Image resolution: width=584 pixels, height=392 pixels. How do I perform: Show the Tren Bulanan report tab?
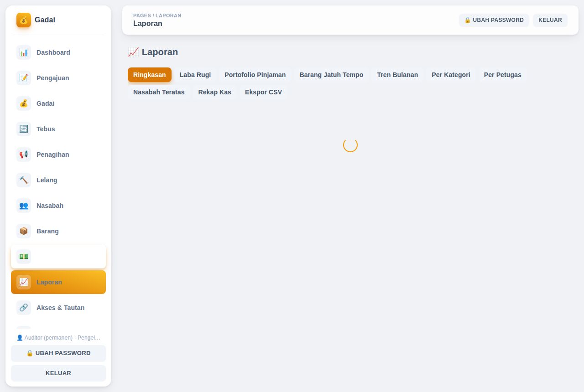(x=397, y=75)
